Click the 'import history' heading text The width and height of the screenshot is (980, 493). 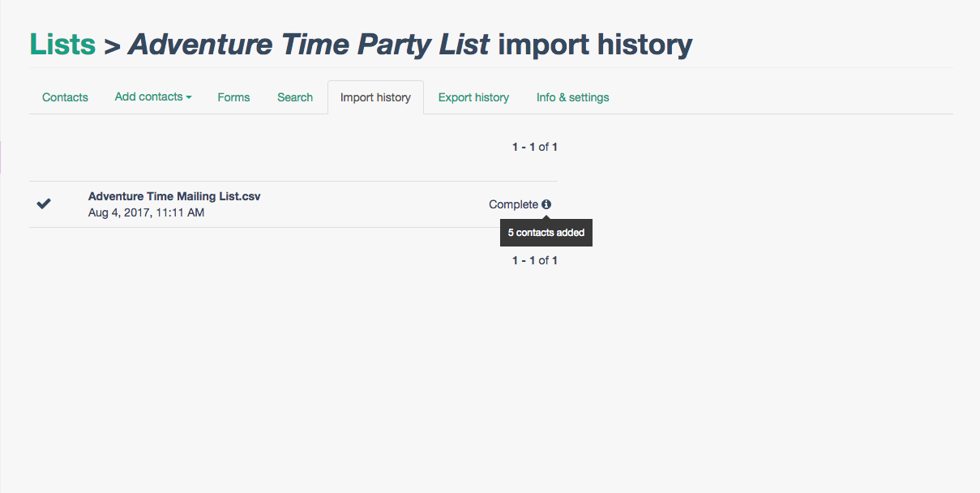pos(595,44)
